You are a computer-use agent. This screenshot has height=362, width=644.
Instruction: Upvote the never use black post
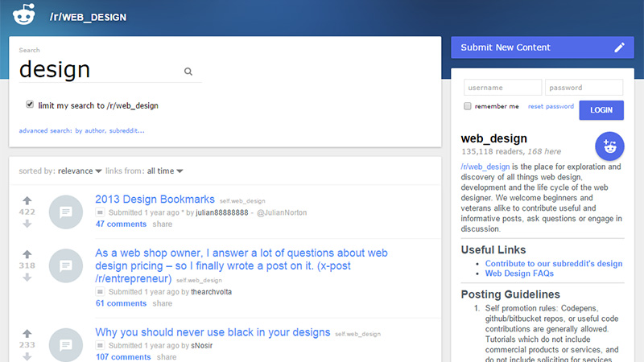(x=27, y=333)
